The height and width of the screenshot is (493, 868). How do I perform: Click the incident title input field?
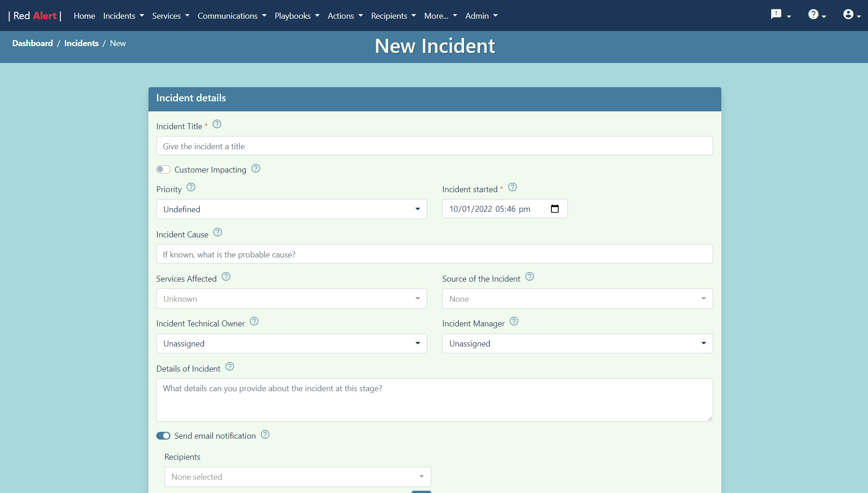tap(434, 146)
